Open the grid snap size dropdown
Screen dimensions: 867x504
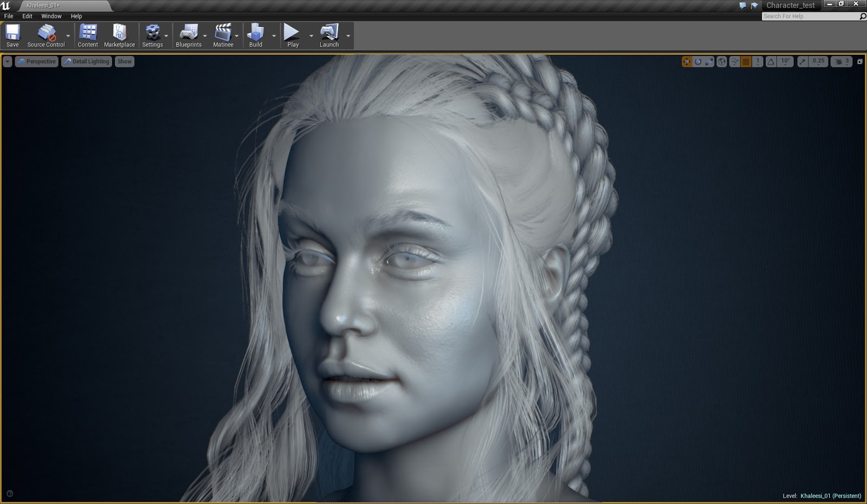(758, 62)
